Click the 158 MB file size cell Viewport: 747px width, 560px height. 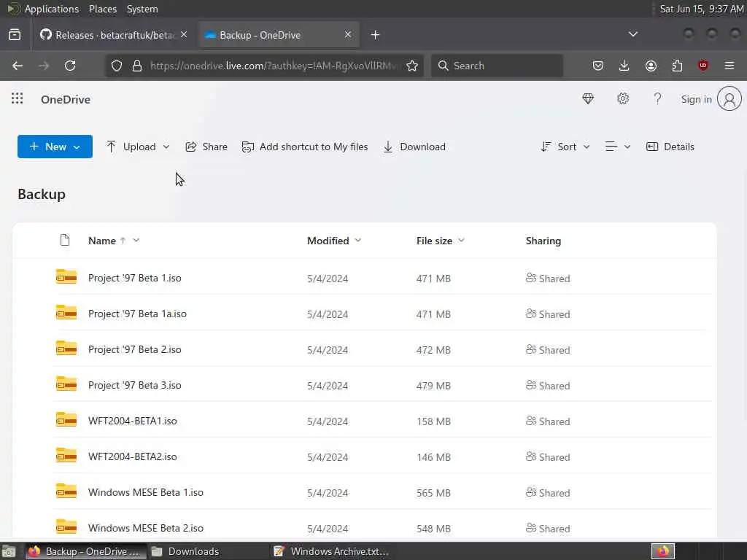click(433, 421)
